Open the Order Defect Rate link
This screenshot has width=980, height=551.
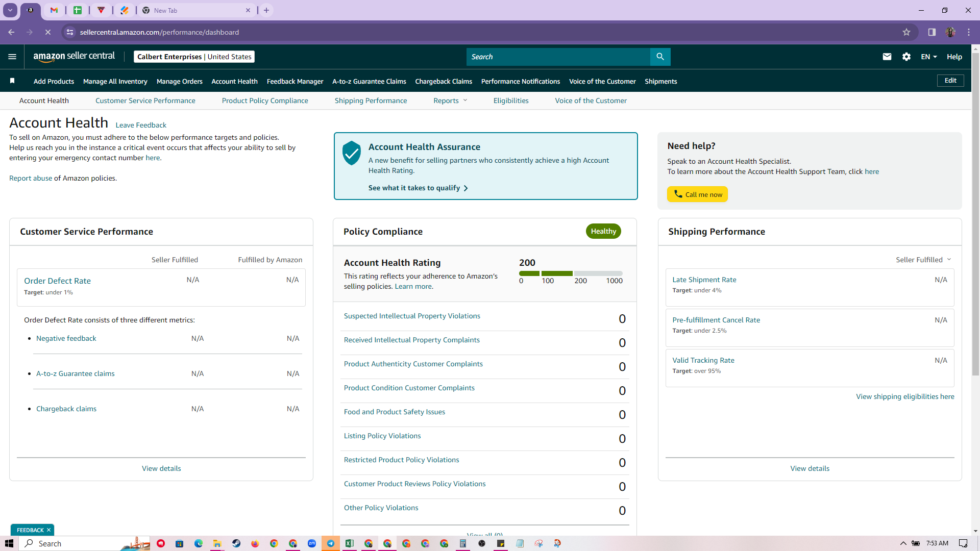(57, 281)
